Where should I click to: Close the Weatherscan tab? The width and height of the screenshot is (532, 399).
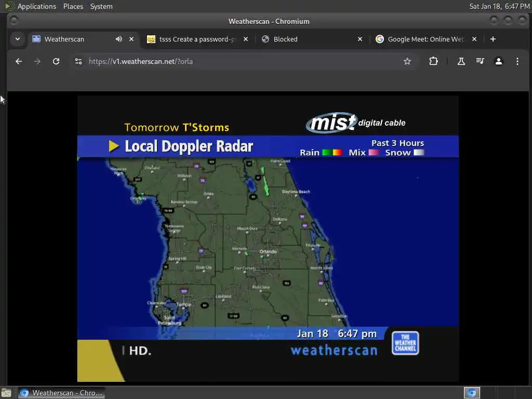tap(131, 39)
